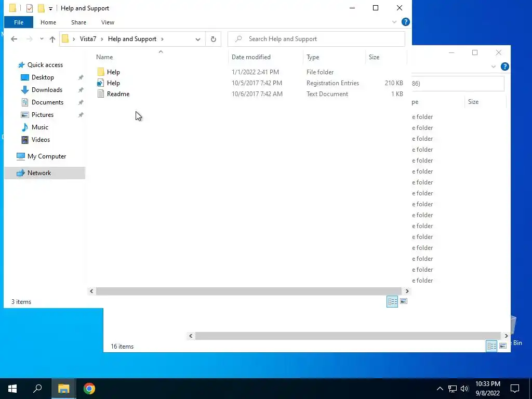This screenshot has width=532, height=399.
Task: Click back window scrollbar right arrow
Action: [x=506, y=336]
